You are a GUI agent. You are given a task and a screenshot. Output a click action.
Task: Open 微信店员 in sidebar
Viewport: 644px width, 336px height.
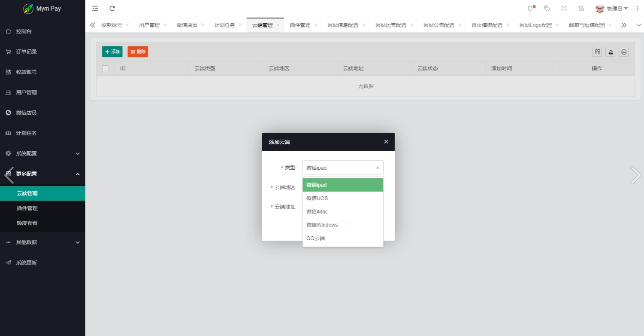(42, 113)
